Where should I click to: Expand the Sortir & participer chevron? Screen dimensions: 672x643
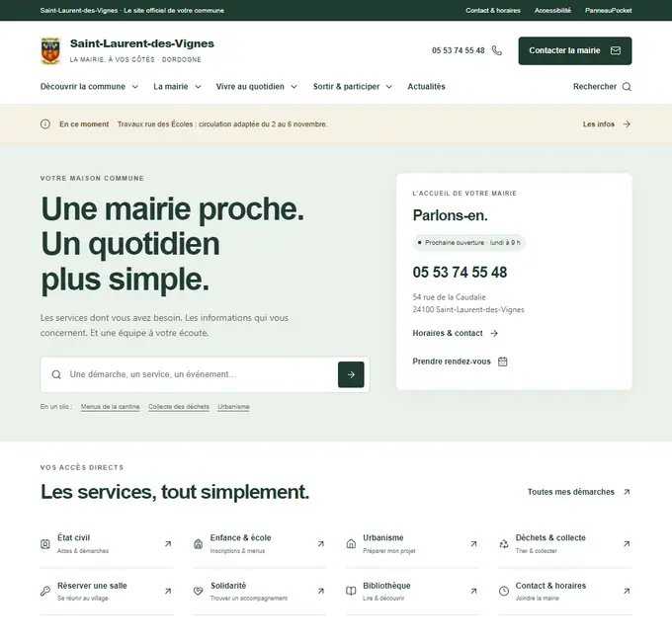pos(389,87)
